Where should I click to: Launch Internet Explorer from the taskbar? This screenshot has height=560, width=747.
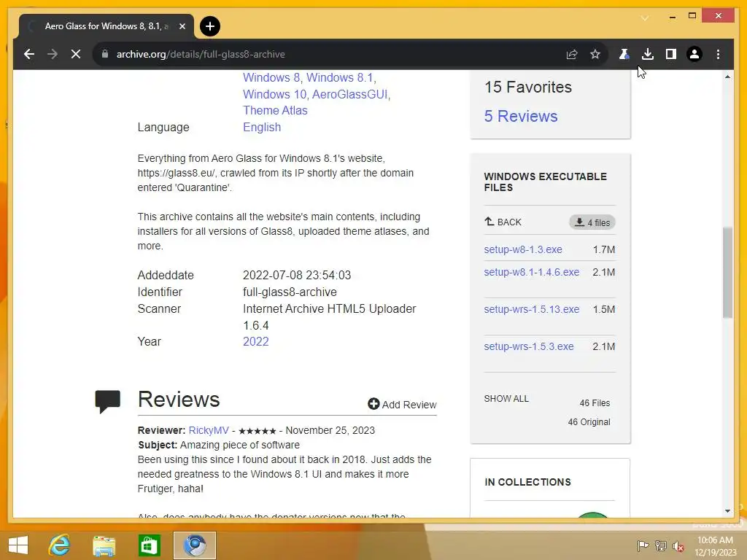click(60, 545)
